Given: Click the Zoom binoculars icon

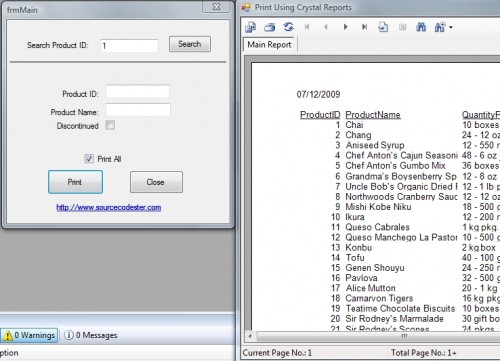Looking at the screenshot, I should (440, 27).
